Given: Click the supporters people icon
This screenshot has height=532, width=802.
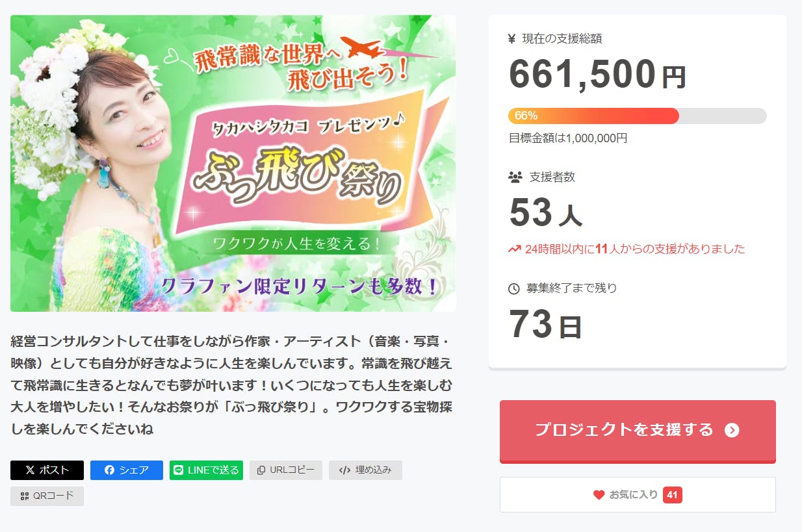Looking at the screenshot, I should 515,177.
